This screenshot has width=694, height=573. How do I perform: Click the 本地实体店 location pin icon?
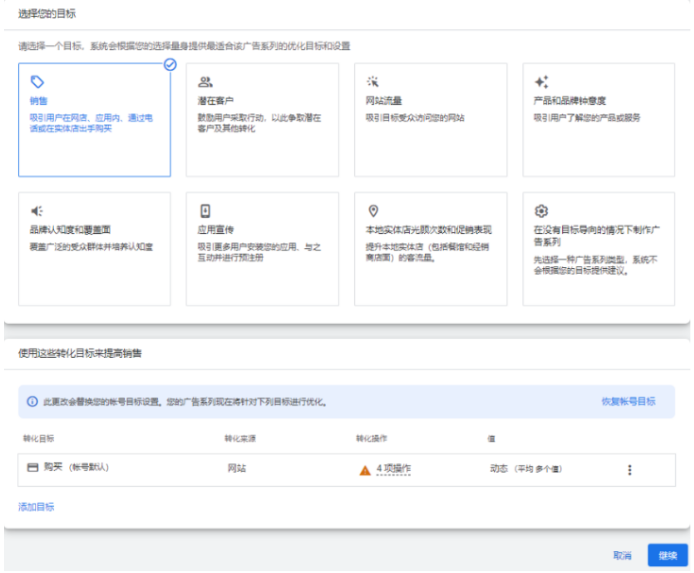point(373,211)
